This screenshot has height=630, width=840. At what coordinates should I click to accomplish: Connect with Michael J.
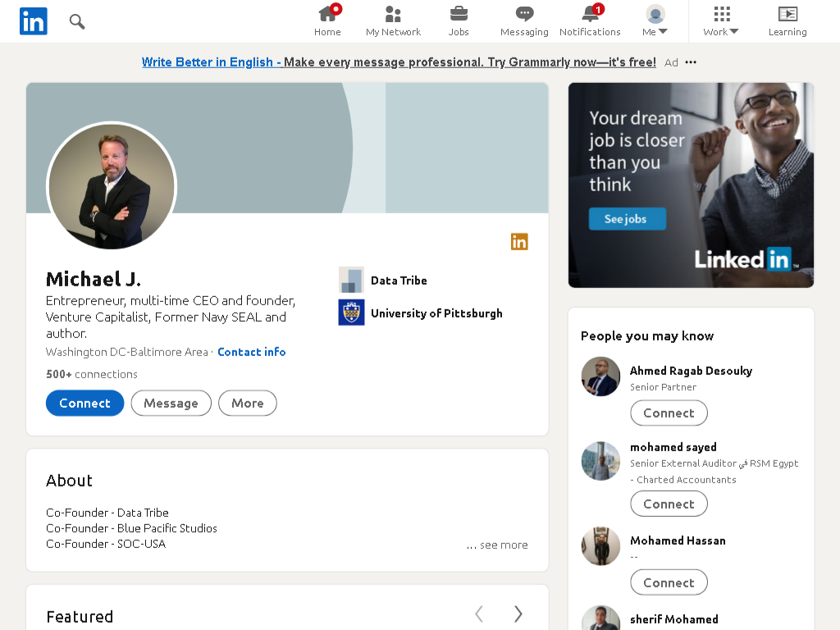pyautogui.click(x=84, y=403)
